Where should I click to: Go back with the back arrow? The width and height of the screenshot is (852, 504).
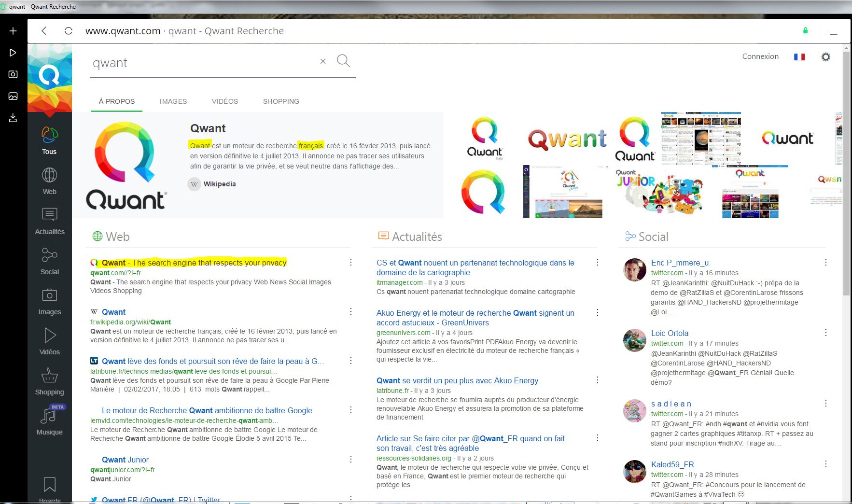click(44, 31)
